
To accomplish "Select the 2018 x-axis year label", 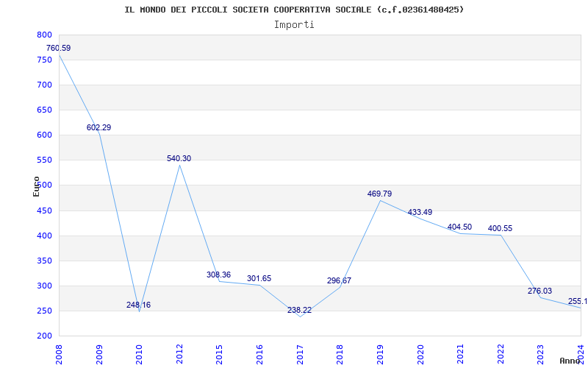I will pyautogui.click(x=340, y=354).
